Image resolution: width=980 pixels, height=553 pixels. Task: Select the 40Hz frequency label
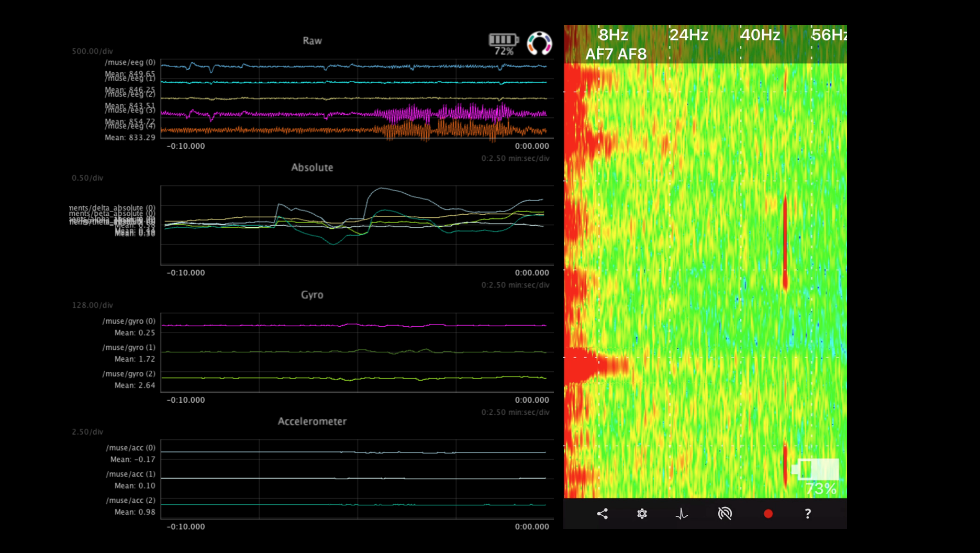760,35
